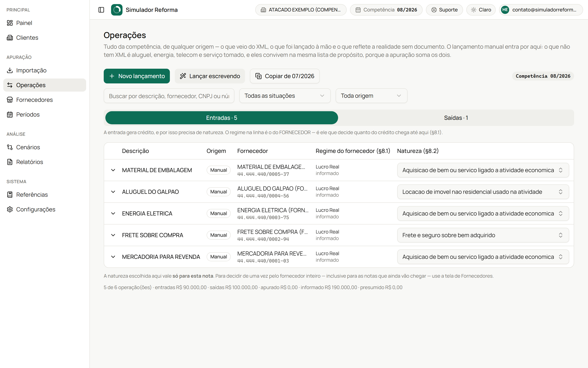Open the Competência 08/2026 header selector

pyautogui.click(x=386, y=10)
